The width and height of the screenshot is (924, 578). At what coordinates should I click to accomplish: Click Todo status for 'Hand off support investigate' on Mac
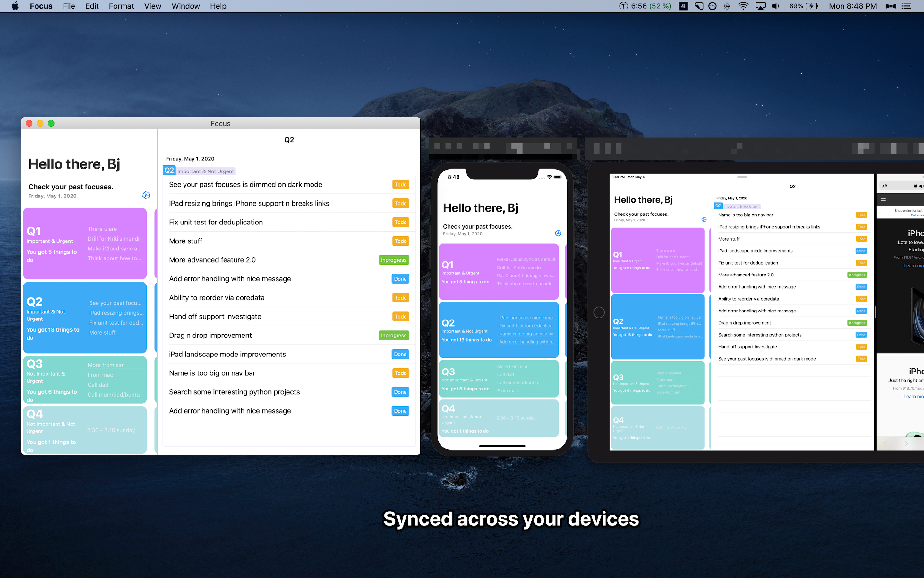[x=400, y=317]
